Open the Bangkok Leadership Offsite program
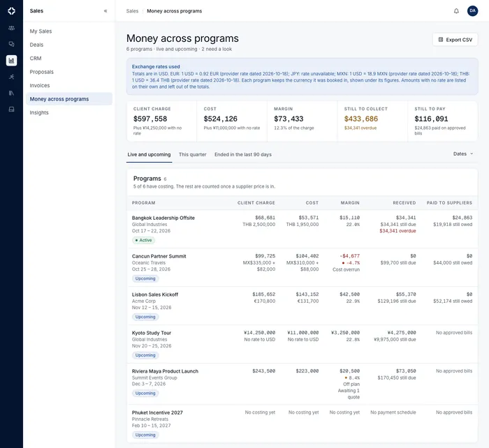 [163, 218]
